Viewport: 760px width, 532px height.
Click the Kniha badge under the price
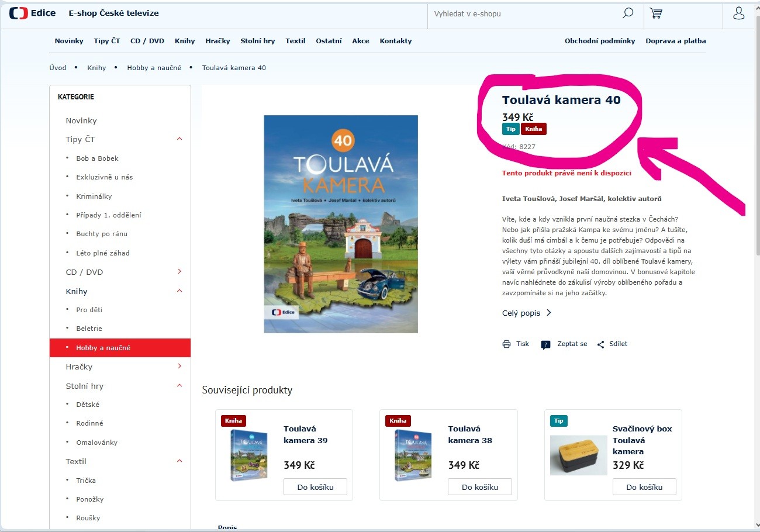coord(534,129)
